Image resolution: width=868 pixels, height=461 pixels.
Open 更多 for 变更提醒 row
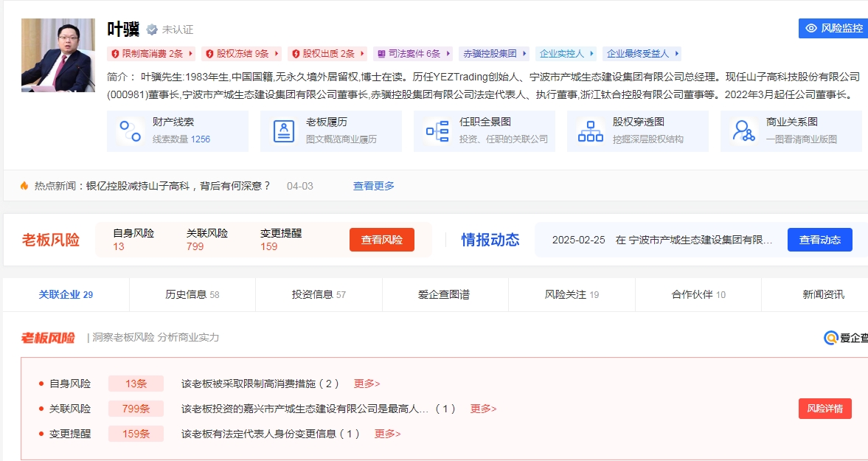[387, 434]
